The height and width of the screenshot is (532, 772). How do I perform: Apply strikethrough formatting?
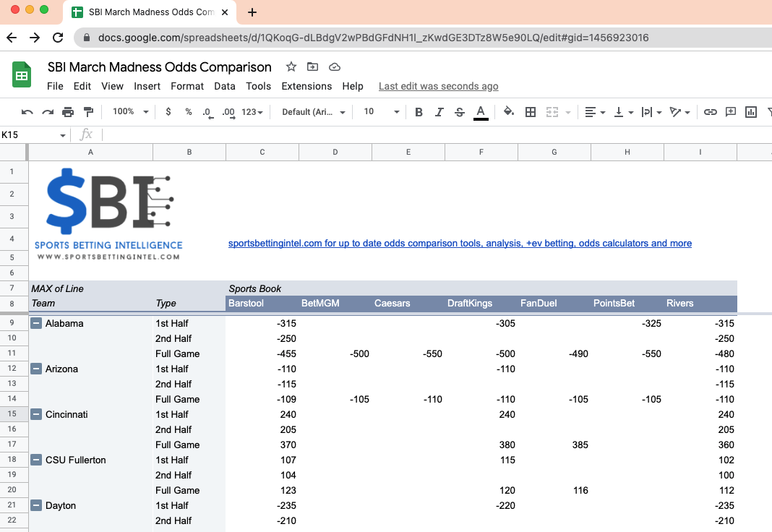tap(458, 112)
